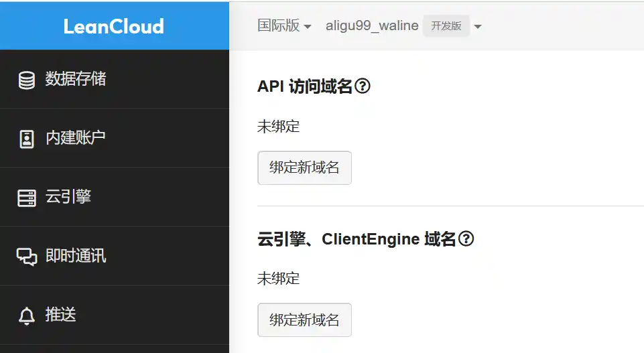Open the 国际版 region dropdown
644x353 pixels.
point(284,26)
